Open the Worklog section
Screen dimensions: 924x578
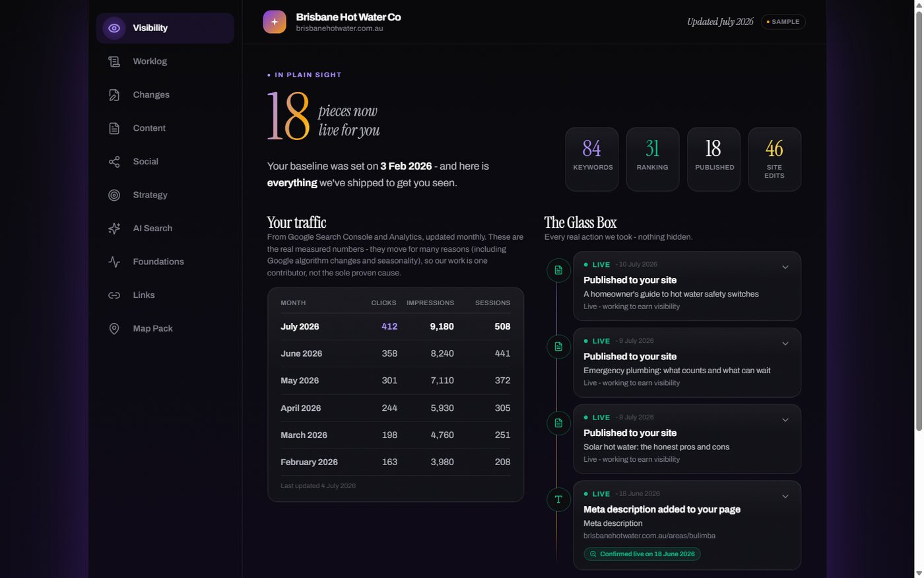tap(165, 61)
